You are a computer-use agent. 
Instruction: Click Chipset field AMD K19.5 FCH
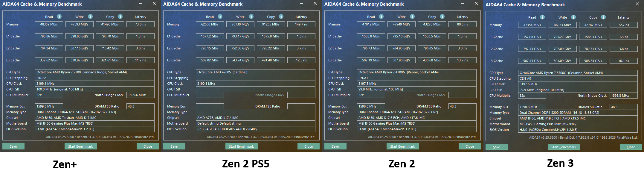point(578,118)
